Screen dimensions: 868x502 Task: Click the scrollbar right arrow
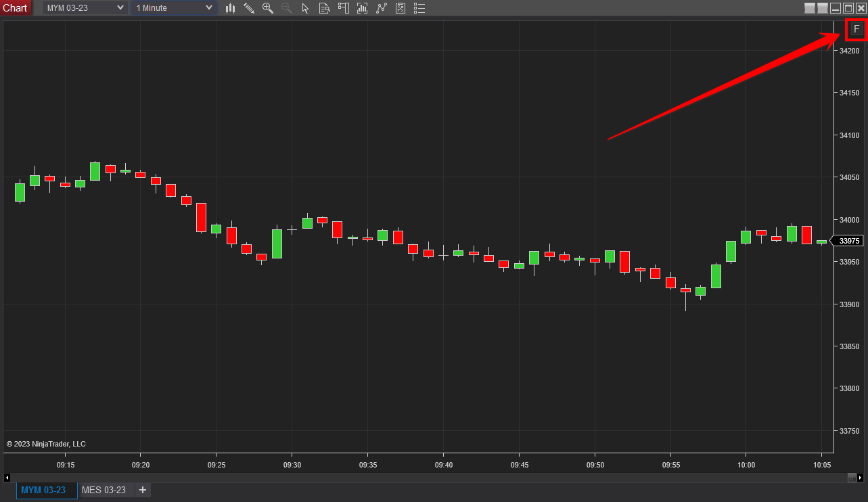[x=861, y=478]
